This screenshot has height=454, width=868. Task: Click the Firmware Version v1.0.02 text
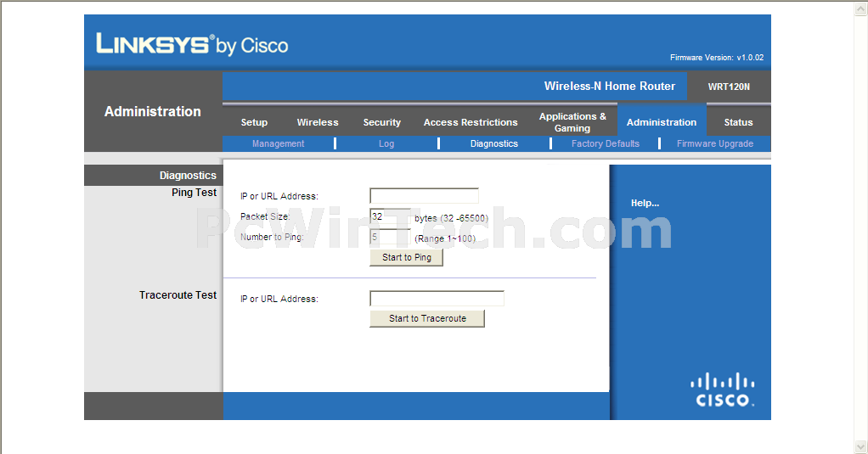point(717,58)
